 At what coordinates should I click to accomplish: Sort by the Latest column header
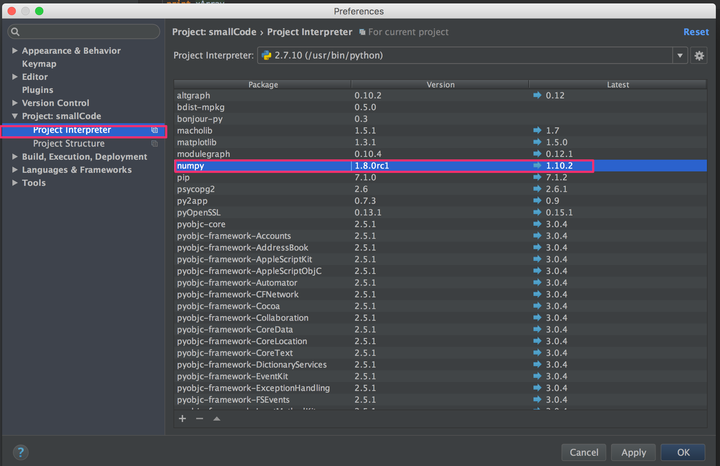click(618, 84)
